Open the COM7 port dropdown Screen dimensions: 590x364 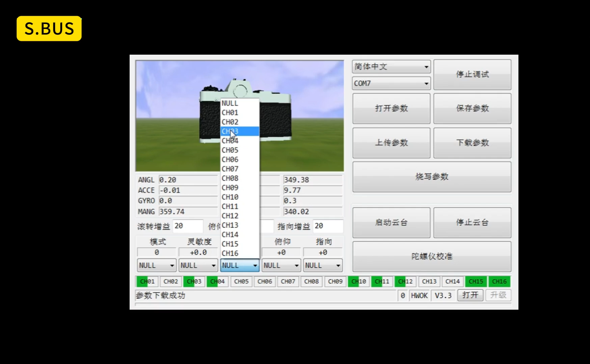click(x=391, y=83)
